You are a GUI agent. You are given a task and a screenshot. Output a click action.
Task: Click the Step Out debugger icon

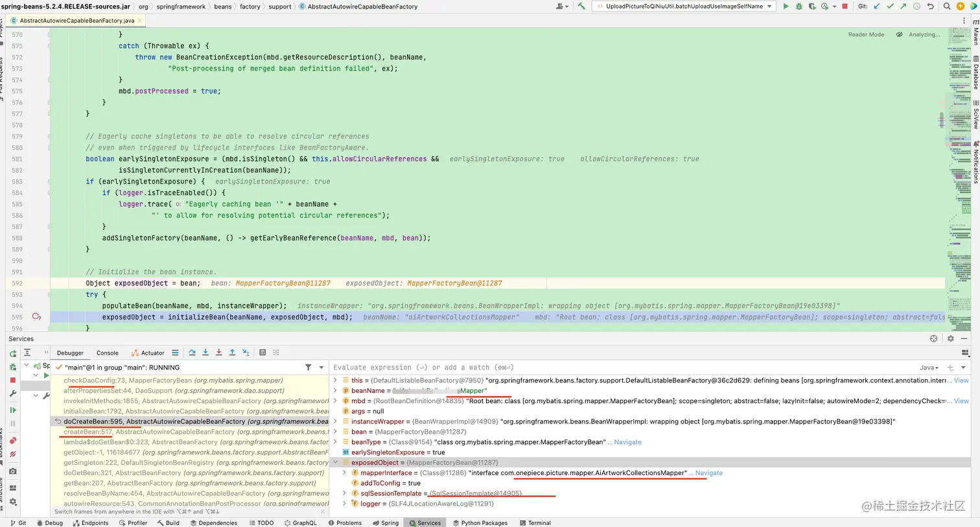[232, 353]
